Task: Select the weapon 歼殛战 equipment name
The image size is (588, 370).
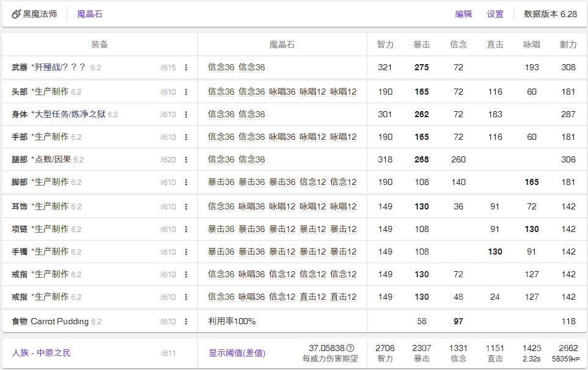Action: [59, 67]
